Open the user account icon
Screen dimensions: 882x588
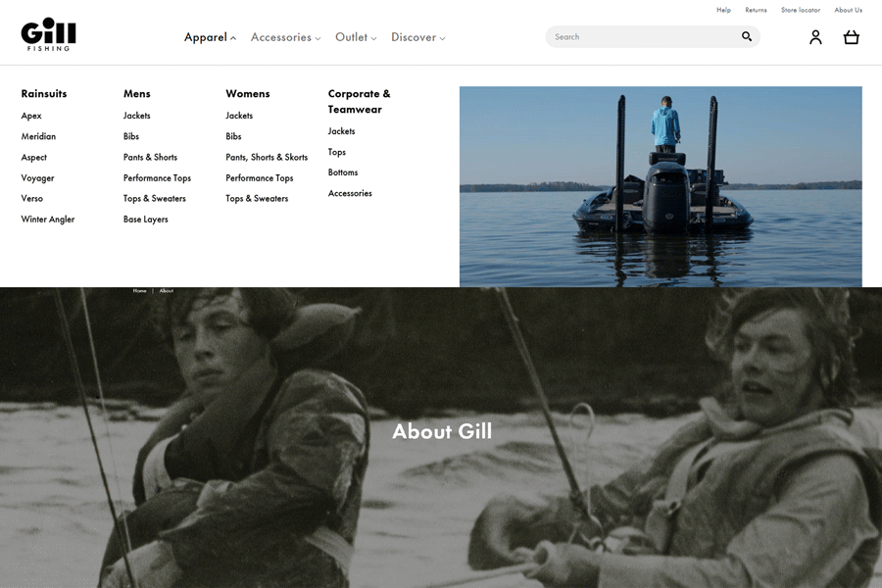[x=815, y=37]
